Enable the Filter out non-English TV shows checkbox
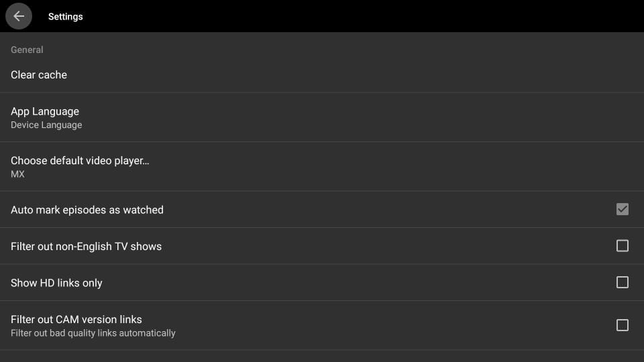 (x=622, y=246)
